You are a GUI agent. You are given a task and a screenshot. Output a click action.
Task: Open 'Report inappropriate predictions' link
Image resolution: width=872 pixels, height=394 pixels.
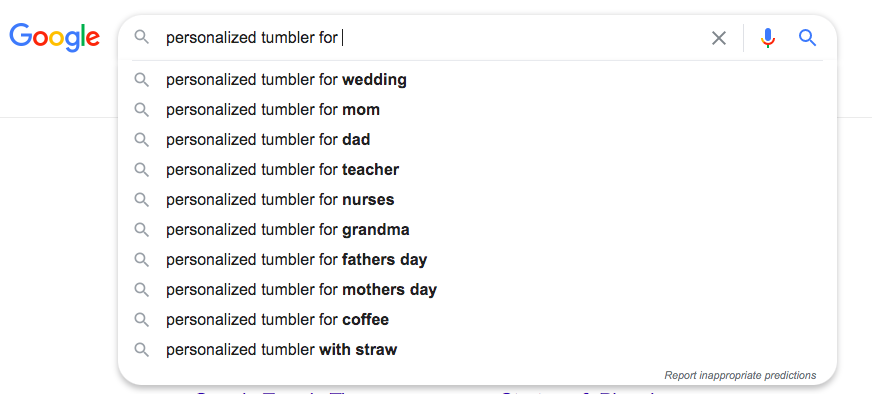(740, 376)
